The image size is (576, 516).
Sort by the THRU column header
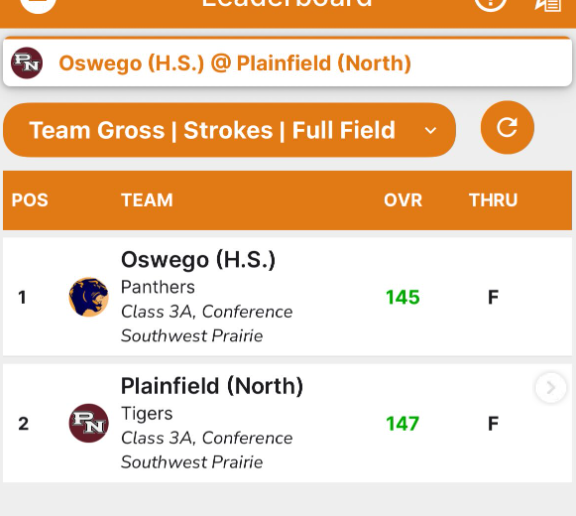[x=493, y=200]
